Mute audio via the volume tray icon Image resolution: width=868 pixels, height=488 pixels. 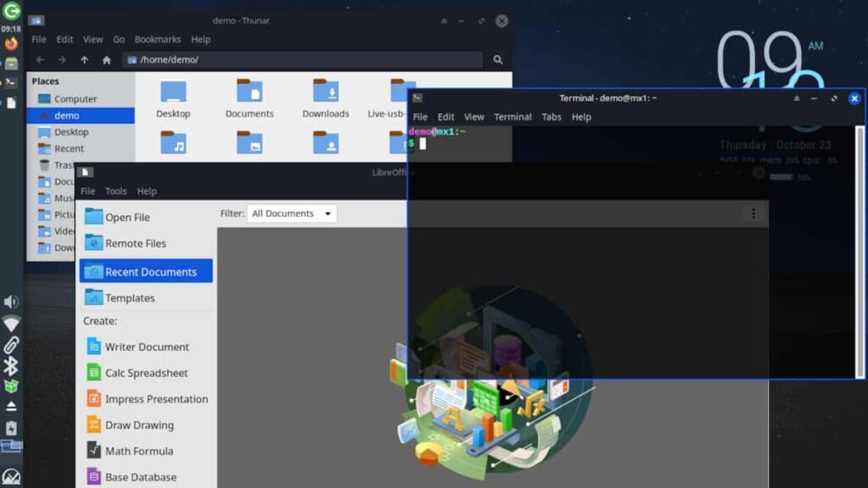click(11, 302)
